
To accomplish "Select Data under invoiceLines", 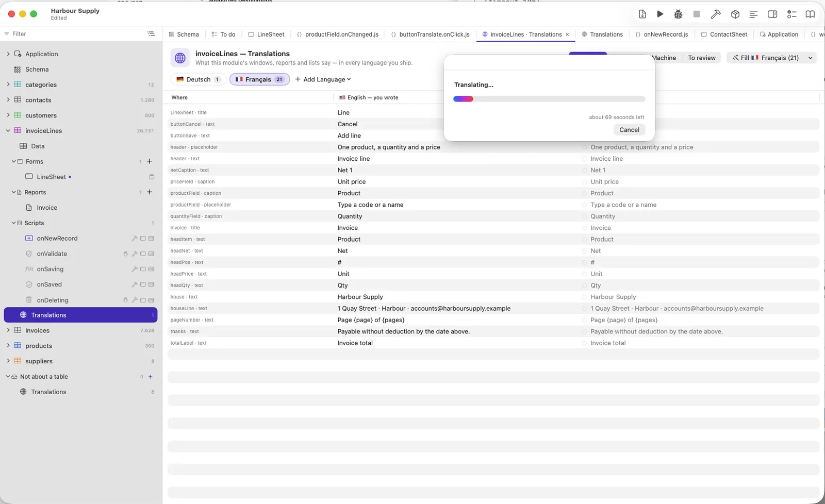I will pos(38,146).
